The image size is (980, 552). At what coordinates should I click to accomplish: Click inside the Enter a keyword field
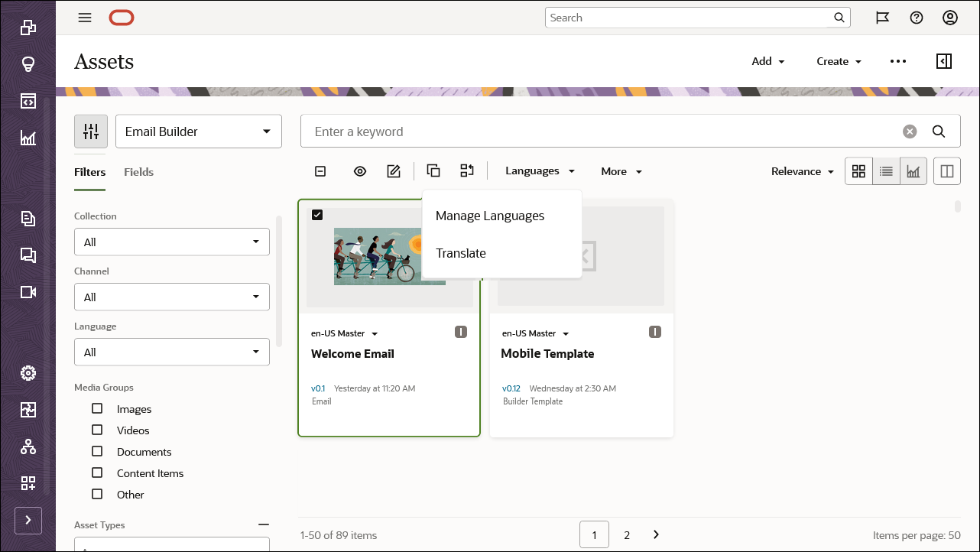pos(535,131)
